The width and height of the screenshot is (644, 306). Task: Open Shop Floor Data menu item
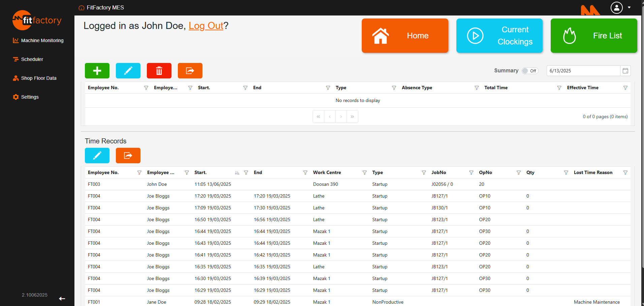click(x=39, y=78)
